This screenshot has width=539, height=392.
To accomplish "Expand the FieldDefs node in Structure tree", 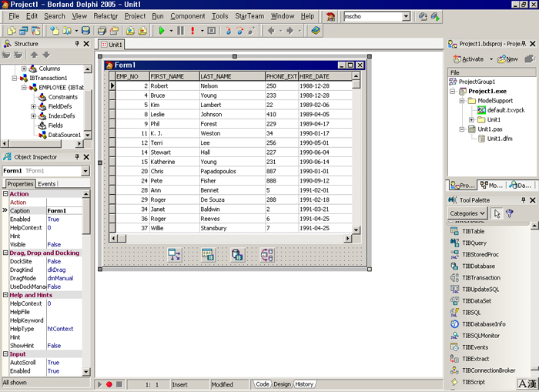I will point(33,106).
